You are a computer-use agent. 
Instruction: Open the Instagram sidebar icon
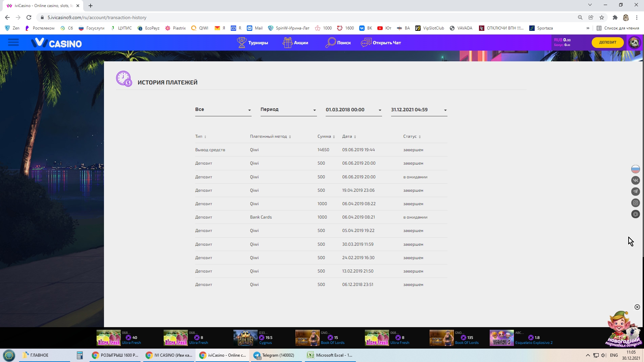click(635, 203)
